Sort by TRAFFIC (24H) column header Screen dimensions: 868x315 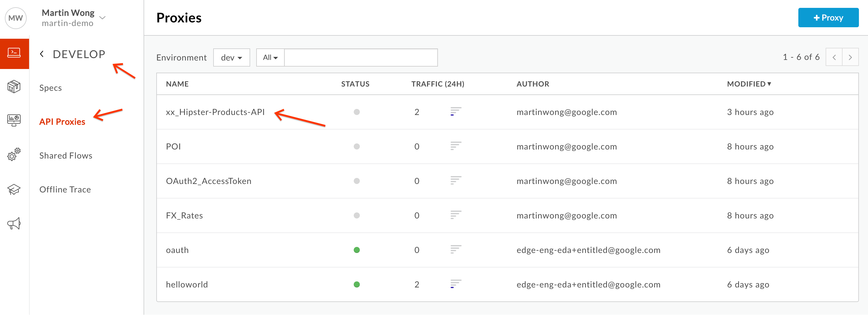point(438,84)
